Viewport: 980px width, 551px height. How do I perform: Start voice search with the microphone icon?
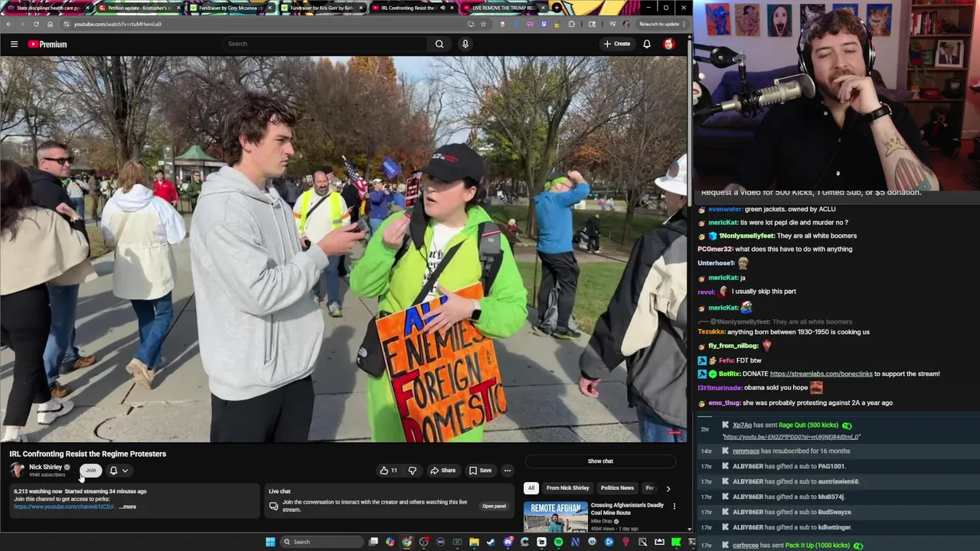click(x=465, y=44)
